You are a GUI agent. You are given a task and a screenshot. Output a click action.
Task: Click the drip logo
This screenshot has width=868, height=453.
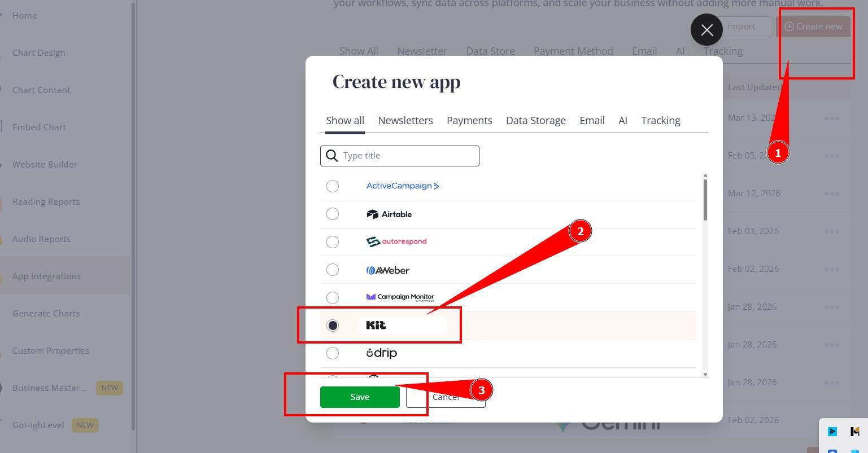pos(382,353)
